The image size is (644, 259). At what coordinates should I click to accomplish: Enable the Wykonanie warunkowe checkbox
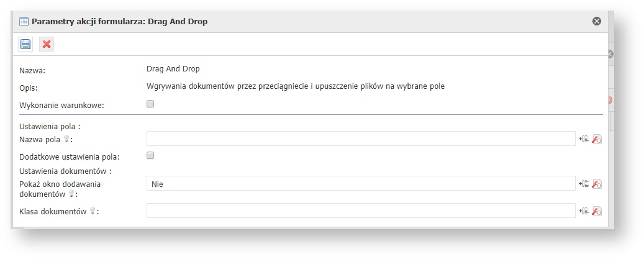click(x=150, y=104)
